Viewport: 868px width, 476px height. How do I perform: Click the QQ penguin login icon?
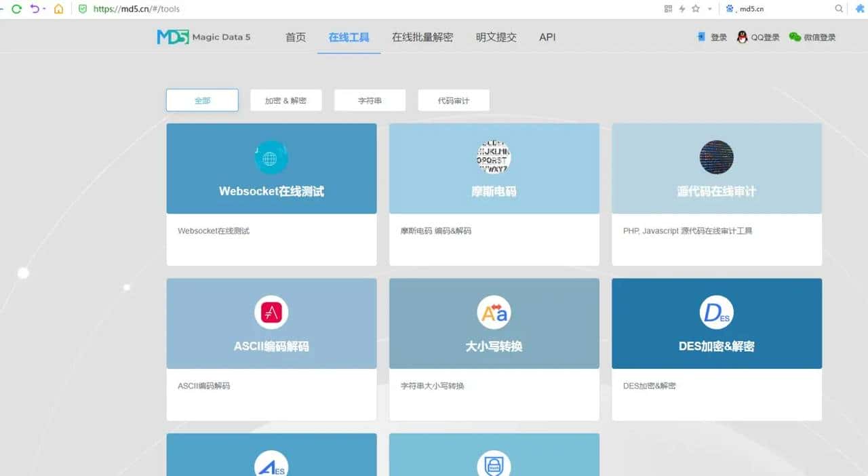click(744, 37)
